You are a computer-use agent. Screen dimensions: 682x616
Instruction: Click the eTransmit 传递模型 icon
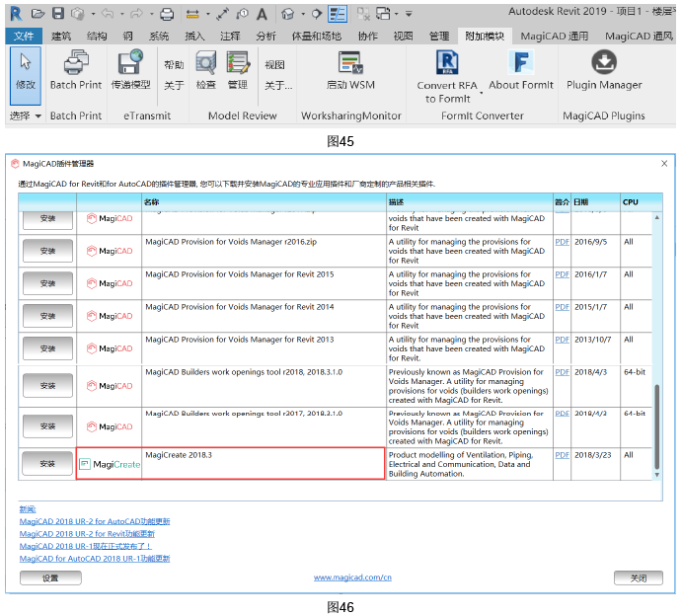pos(130,61)
